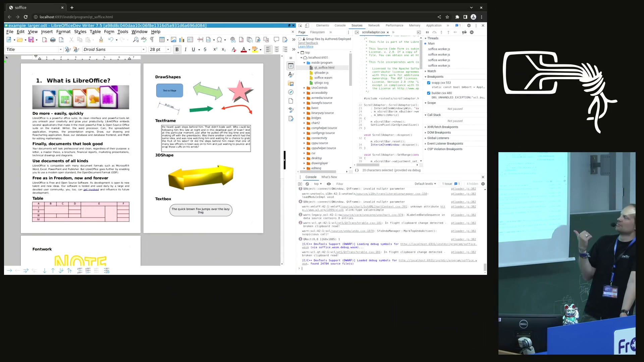Select inspect element picker icon
Viewport: 644px width, 362px height.
pos(300,25)
